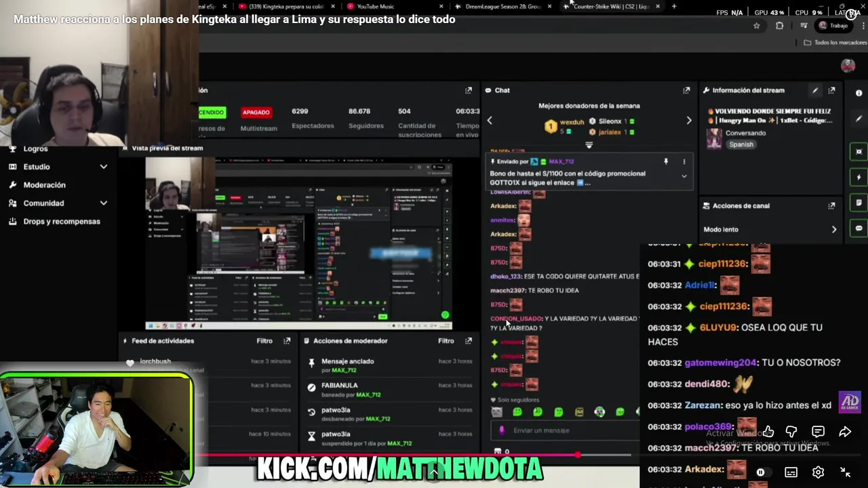Click the chat bubble icon in right rail

[859, 228]
